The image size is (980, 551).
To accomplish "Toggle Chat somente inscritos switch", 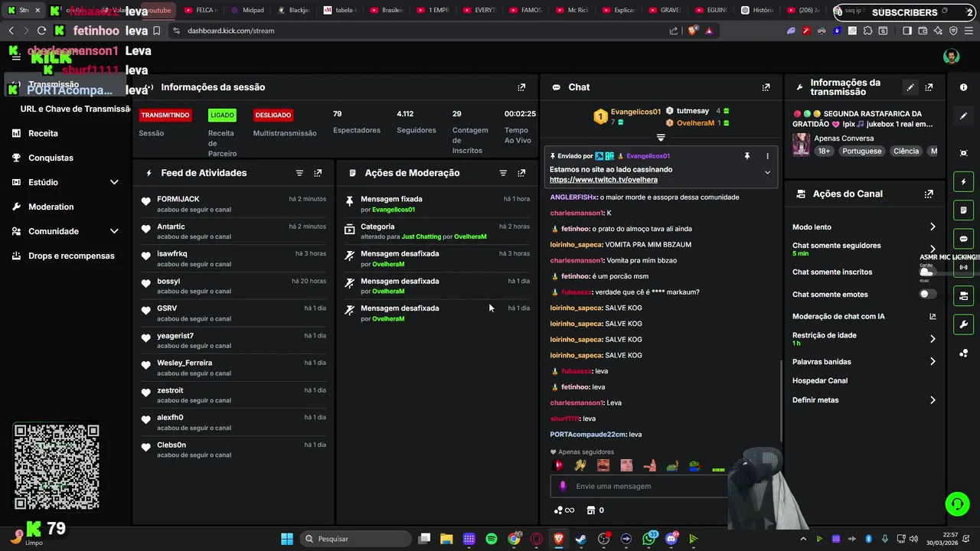I will point(927,272).
